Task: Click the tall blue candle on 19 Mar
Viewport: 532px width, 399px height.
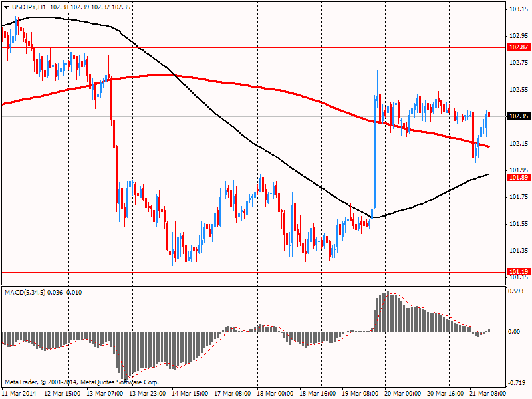Action: [375, 153]
